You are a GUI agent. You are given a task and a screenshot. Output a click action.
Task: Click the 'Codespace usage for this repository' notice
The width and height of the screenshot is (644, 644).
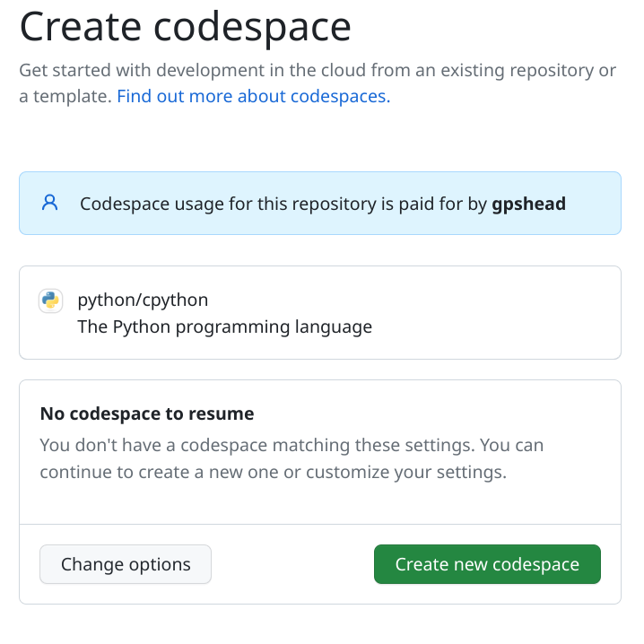click(320, 204)
